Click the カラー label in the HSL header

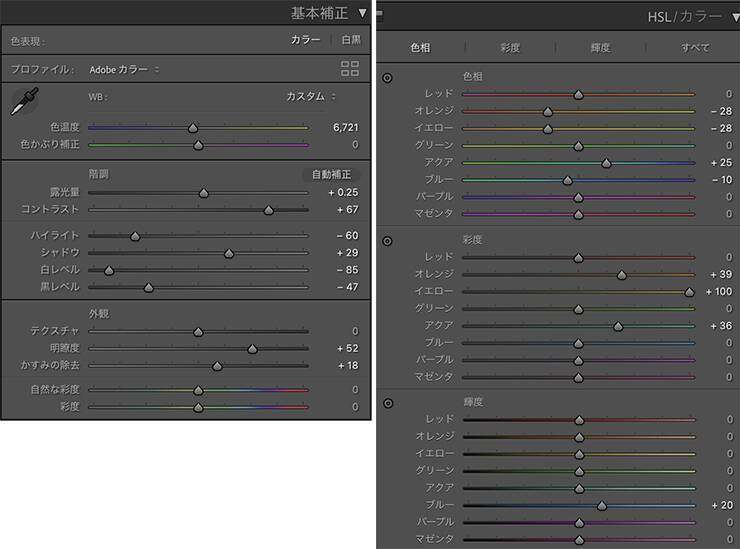tap(700, 17)
